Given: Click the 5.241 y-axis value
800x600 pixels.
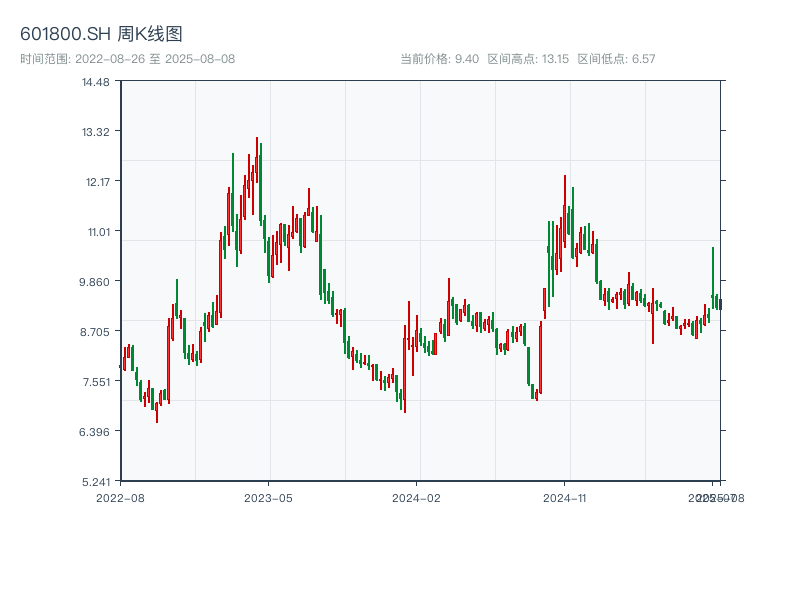Looking at the screenshot, I should [x=95, y=482].
